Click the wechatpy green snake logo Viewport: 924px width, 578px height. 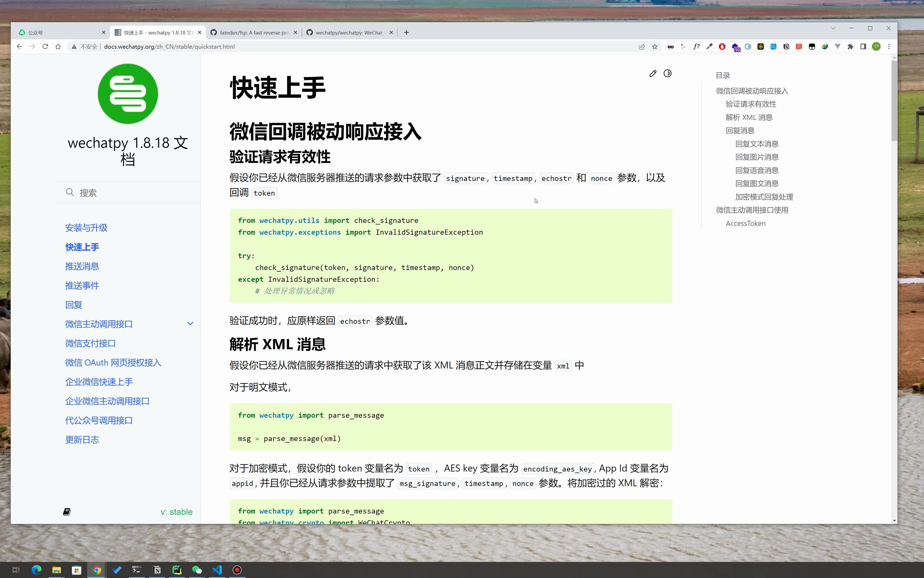click(128, 94)
